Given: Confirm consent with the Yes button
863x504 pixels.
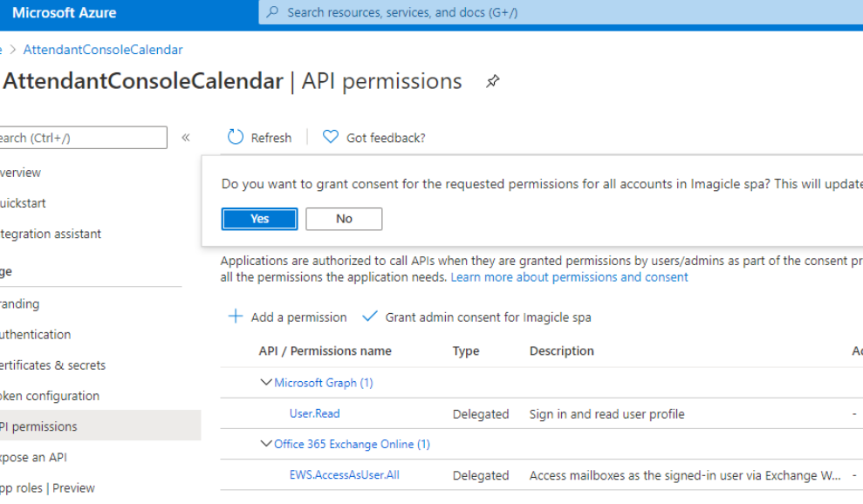Looking at the screenshot, I should [x=259, y=219].
